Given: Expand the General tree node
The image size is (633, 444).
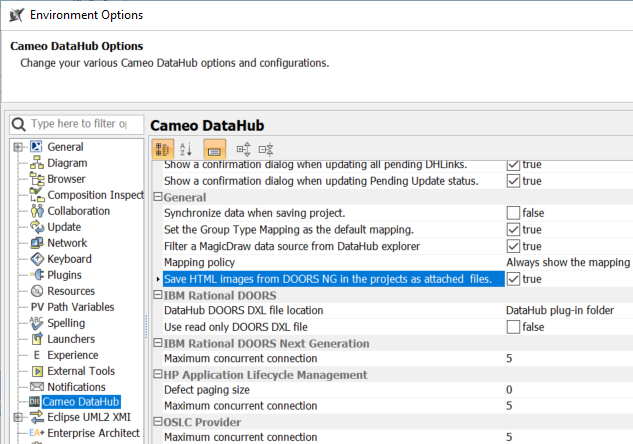Looking at the screenshot, I should point(18,147).
